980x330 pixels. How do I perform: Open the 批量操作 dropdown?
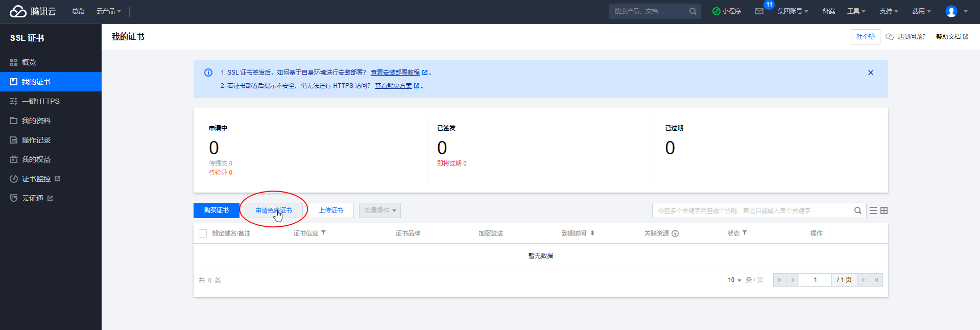coord(379,210)
